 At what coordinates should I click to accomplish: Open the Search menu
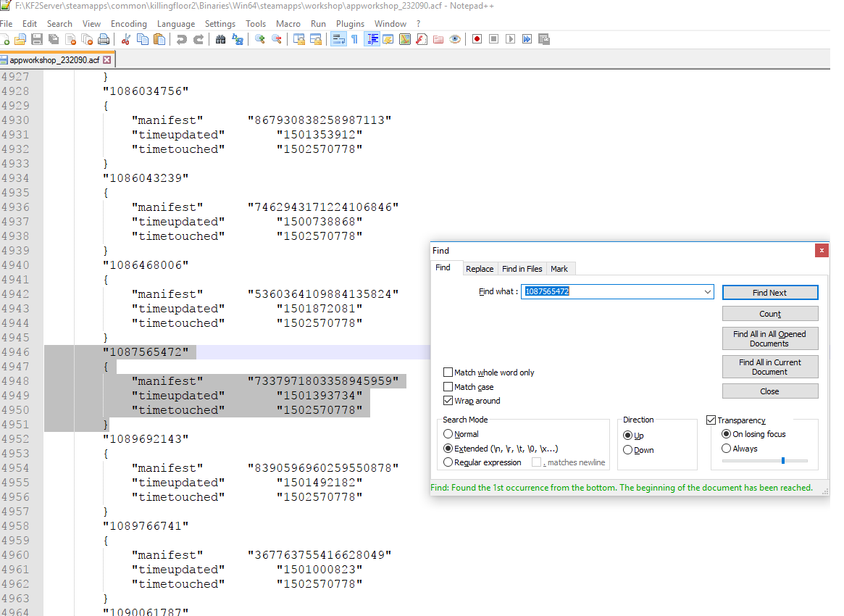pyautogui.click(x=59, y=24)
